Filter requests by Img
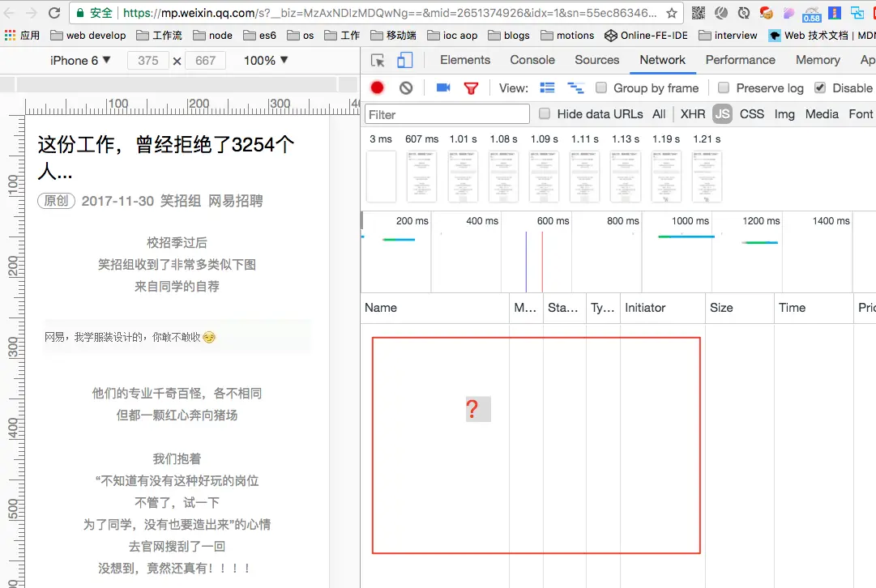The height and width of the screenshot is (588, 876). [x=784, y=114]
